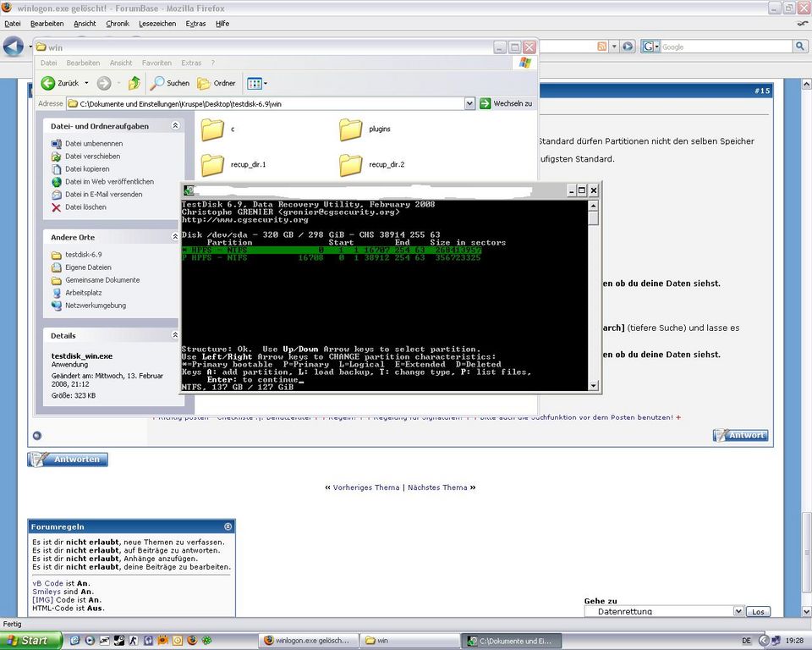Expand the Explorer address bar dropdown
Viewport: 812px width, 650px height.
point(469,103)
